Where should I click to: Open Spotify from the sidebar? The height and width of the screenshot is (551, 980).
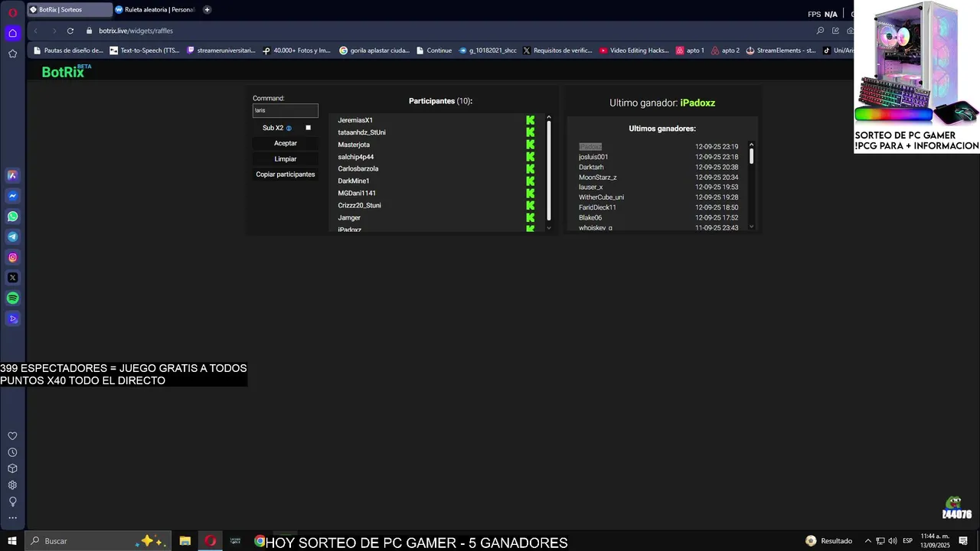pyautogui.click(x=12, y=298)
